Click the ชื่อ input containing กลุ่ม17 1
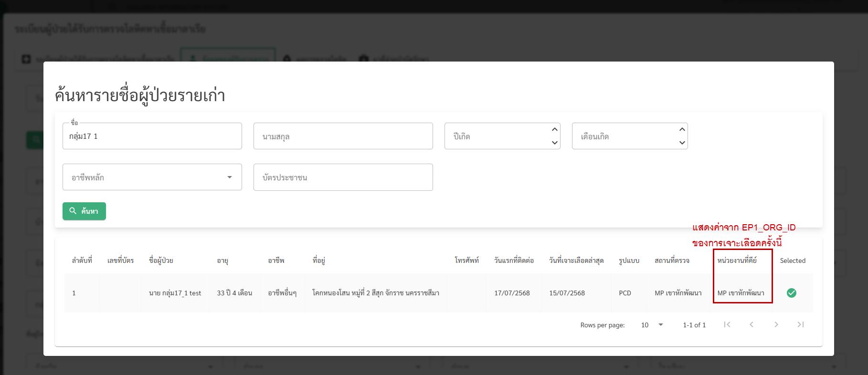The image size is (868, 375). tap(152, 136)
